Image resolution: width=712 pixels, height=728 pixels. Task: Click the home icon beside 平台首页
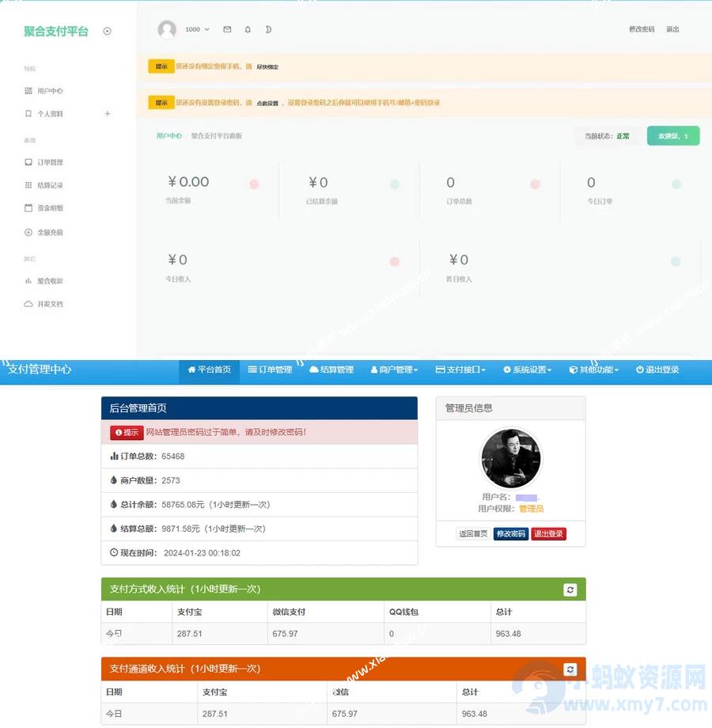(191, 370)
